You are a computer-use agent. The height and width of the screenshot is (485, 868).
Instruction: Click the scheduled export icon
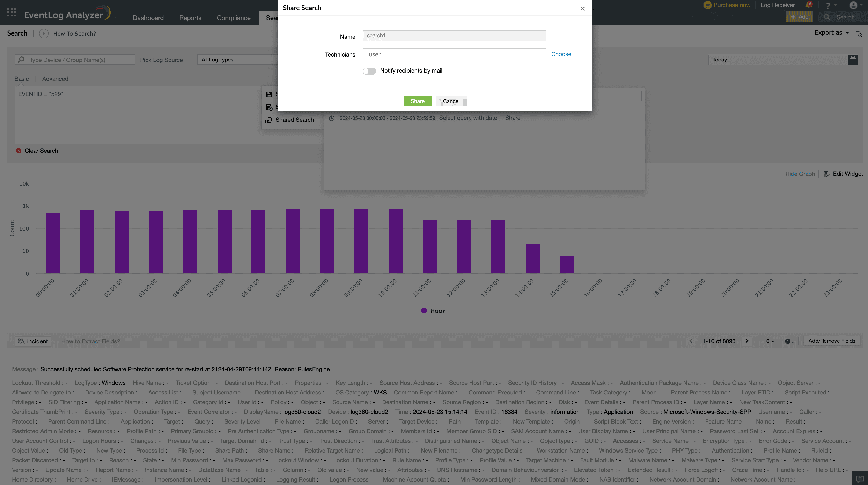tap(859, 34)
